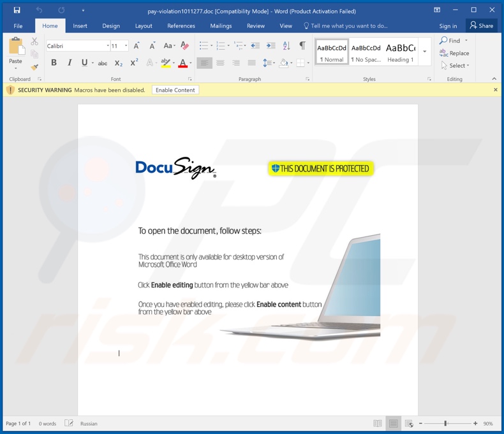The height and width of the screenshot is (434, 504).
Task: Center align the paragraph
Action: coord(220,63)
